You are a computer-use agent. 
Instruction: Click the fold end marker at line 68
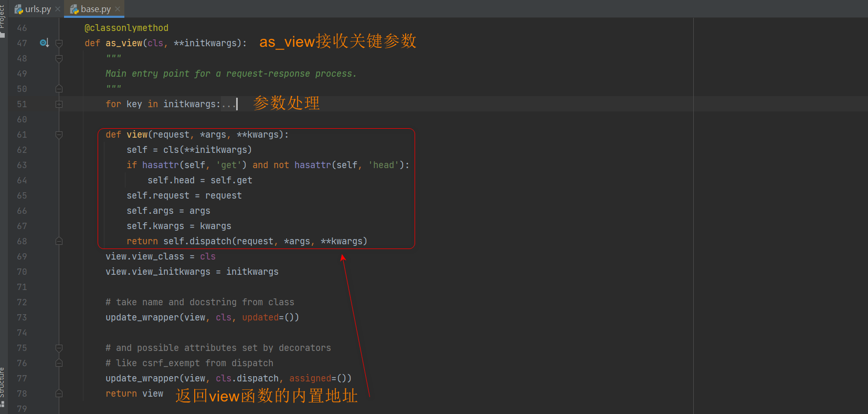(x=59, y=241)
